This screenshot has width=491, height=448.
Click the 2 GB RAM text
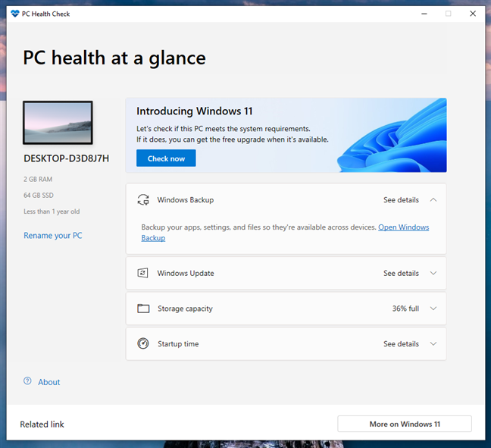coord(38,179)
